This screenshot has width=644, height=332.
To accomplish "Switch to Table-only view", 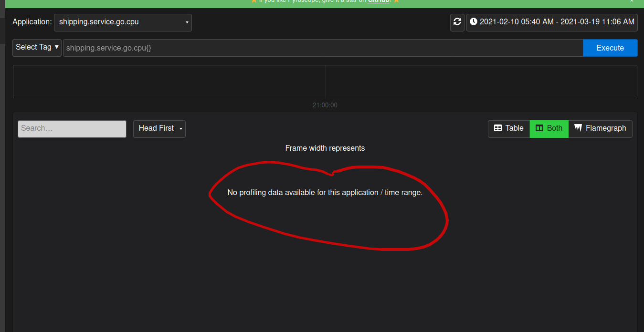I will pos(508,128).
